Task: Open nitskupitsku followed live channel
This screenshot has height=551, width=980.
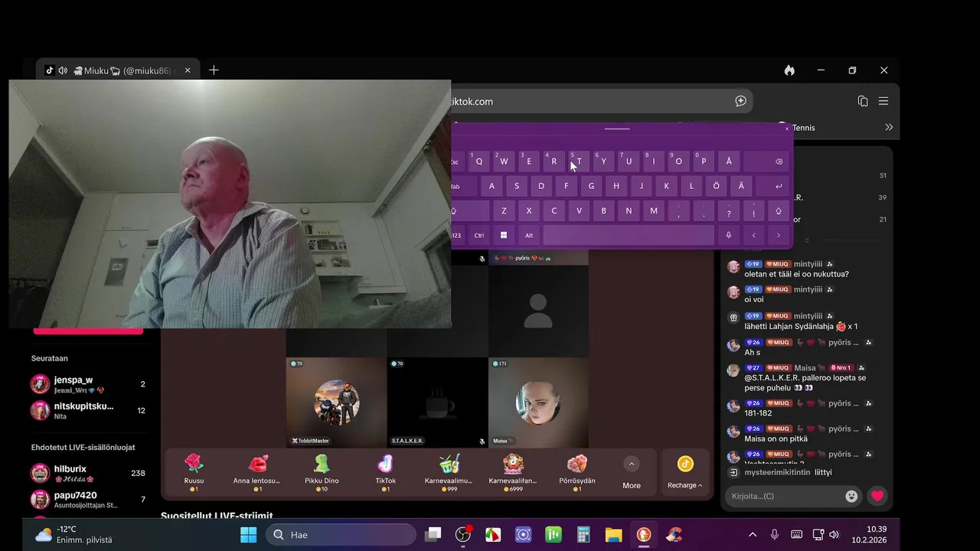Action: pyautogui.click(x=88, y=411)
